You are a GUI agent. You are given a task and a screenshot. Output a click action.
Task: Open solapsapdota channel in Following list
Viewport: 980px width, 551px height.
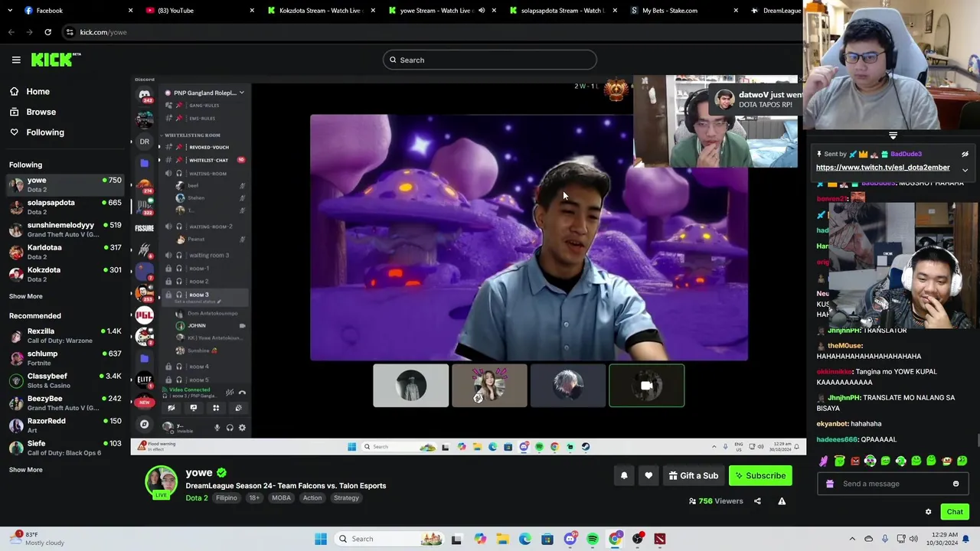65,207
